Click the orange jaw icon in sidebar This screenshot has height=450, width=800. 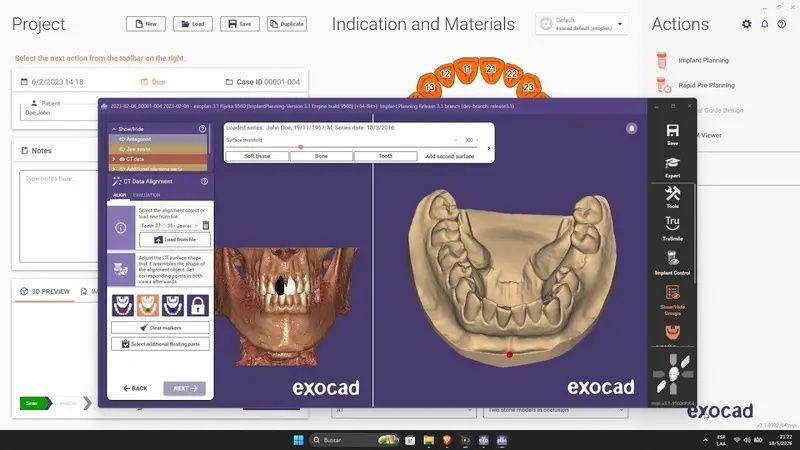(x=672, y=333)
